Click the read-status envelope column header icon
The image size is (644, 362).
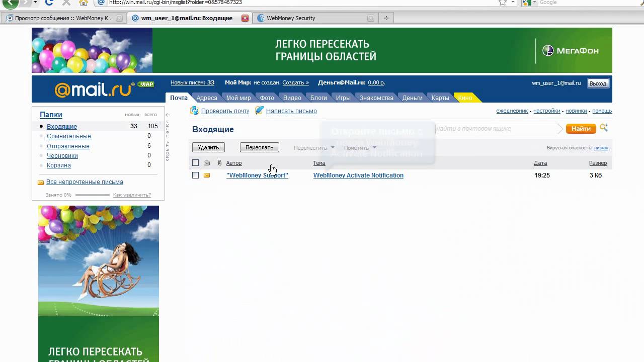(207, 163)
